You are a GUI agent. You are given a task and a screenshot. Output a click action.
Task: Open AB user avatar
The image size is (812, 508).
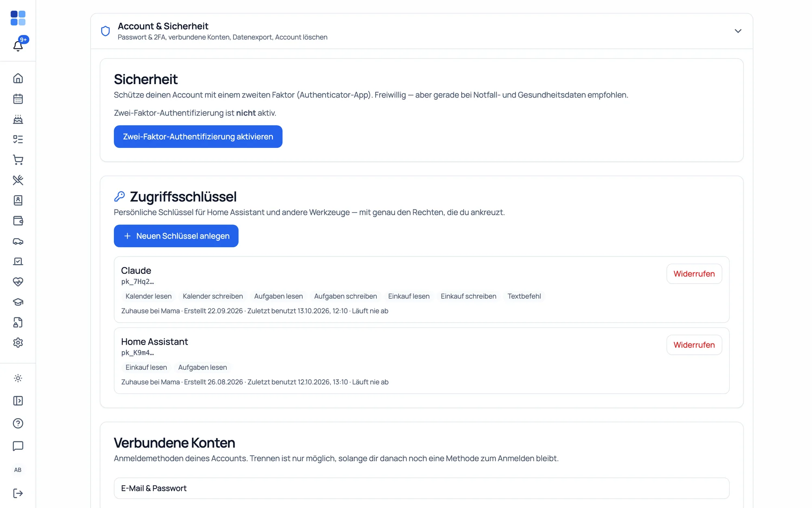pos(18,470)
